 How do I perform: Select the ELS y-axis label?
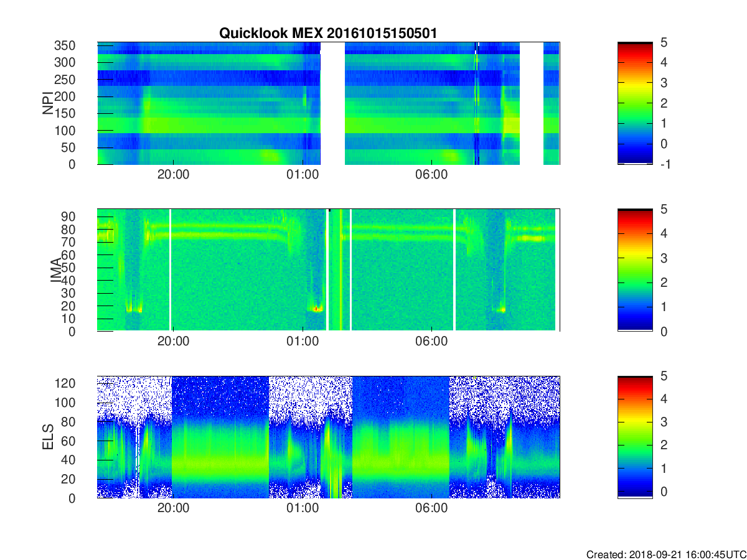(48, 437)
